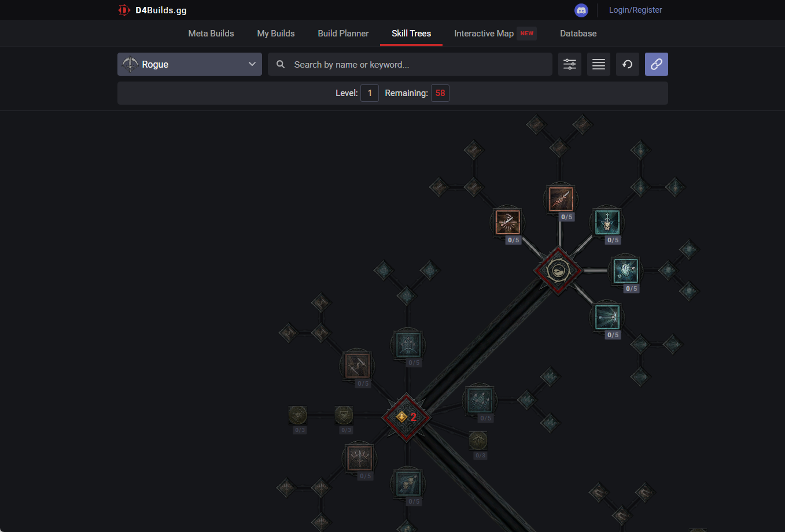Select the Blade Shift skill icon
785x532 pixels.
561,199
